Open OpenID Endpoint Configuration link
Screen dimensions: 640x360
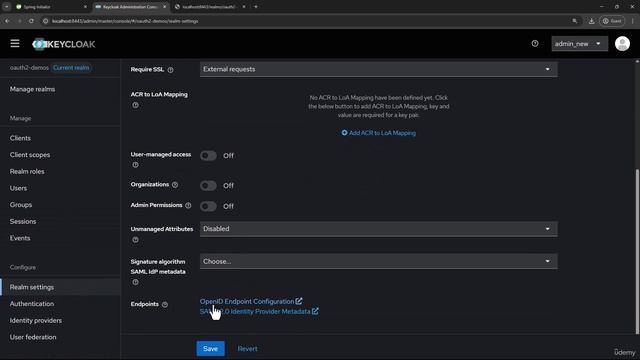[251, 301]
